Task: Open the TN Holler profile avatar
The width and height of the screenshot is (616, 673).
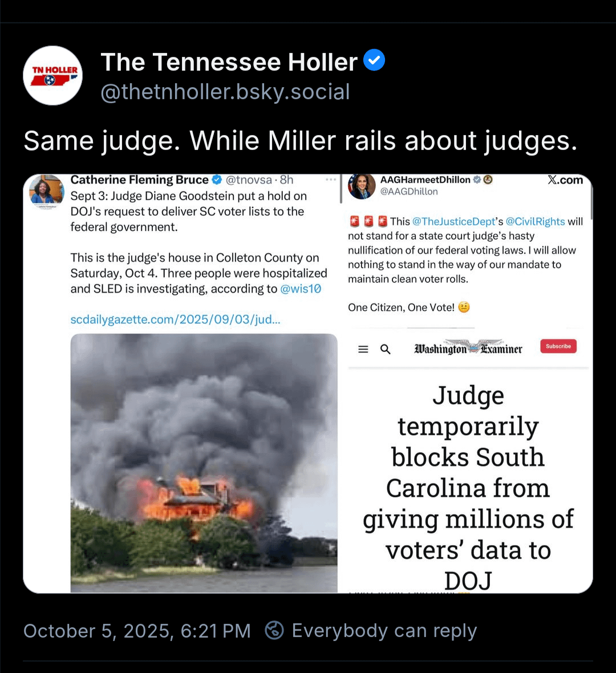Action: click(x=53, y=75)
